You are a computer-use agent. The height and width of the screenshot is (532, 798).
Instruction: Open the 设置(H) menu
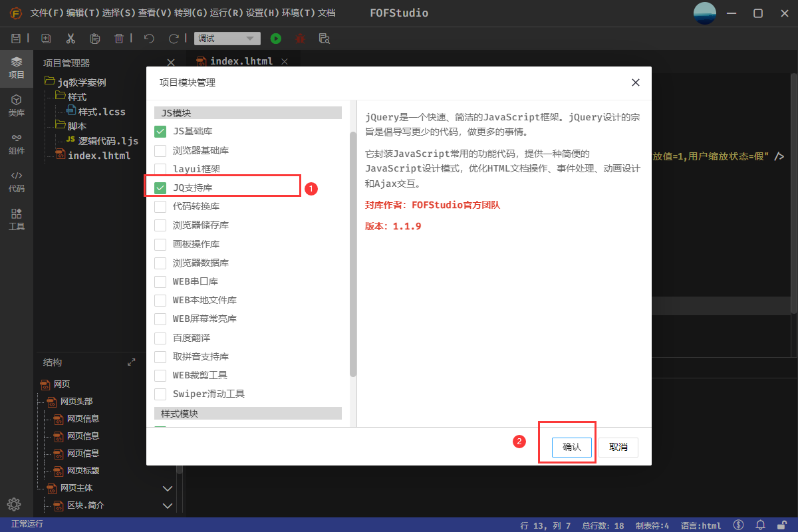tap(262, 13)
